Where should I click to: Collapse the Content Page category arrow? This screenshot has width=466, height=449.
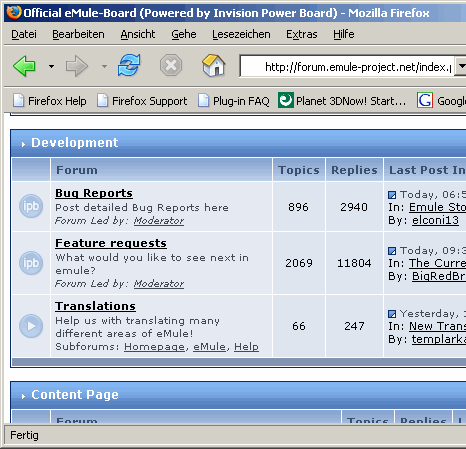tap(23, 396)
